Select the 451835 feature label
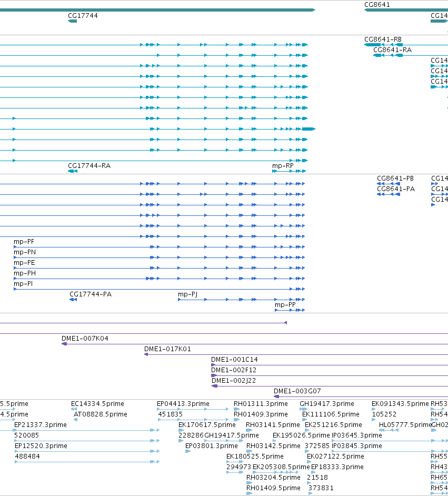Viewport: 448px width, 496px height. (x=171, y=414)
